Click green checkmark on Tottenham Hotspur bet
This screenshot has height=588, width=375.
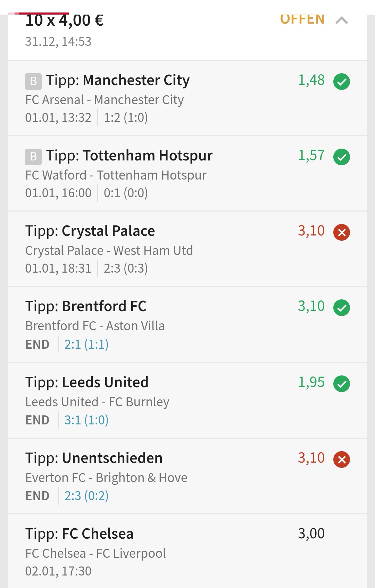pyautogui.click(x=342, y=157)
